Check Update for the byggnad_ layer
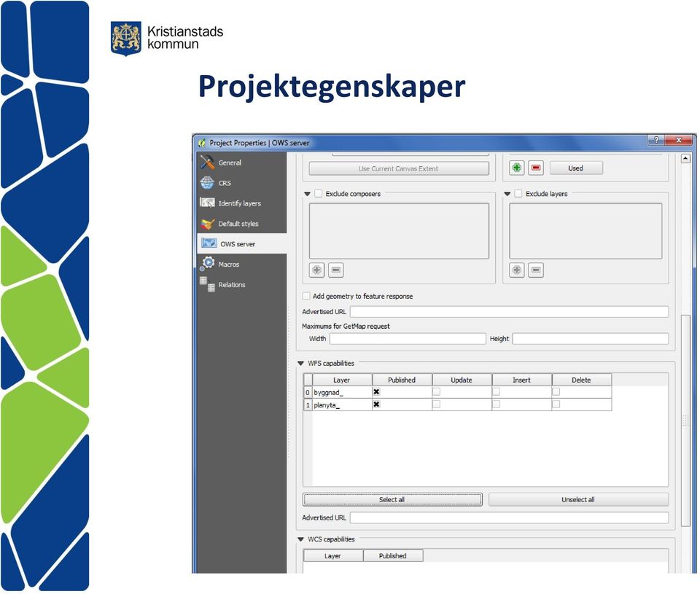Image resolution: width=700 pixels, height=594 pixels. tap(437, 392)
